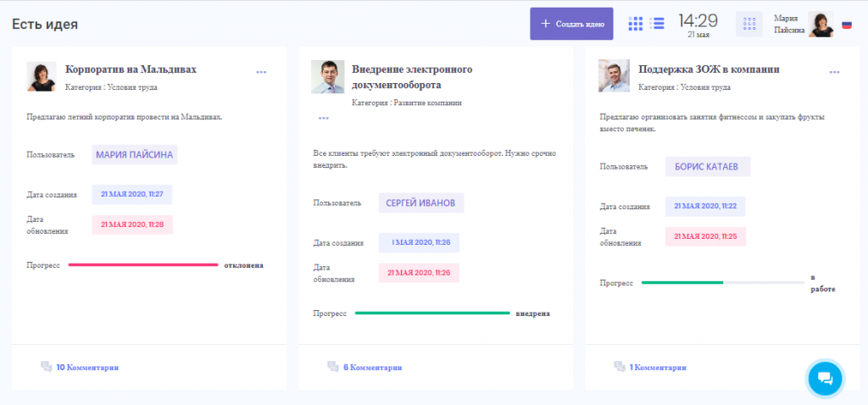Viewport: 868px width, 405px height.
Task: Click the СЕРГЕЙ ИВАНОВ user tag
Action: 421,203
